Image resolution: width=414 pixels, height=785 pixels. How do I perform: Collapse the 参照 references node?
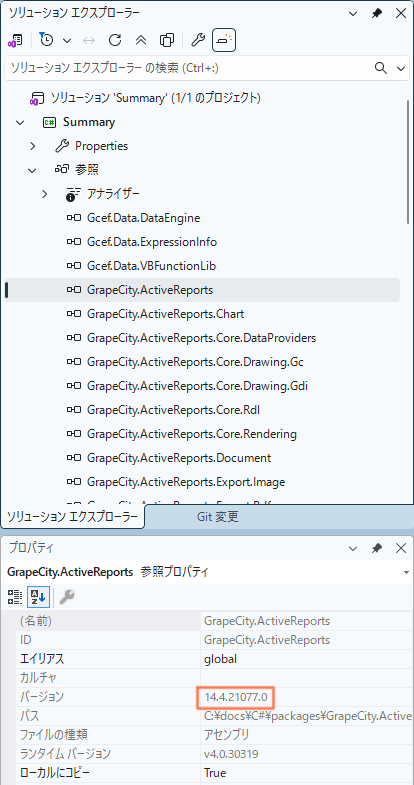click(33, 170)
